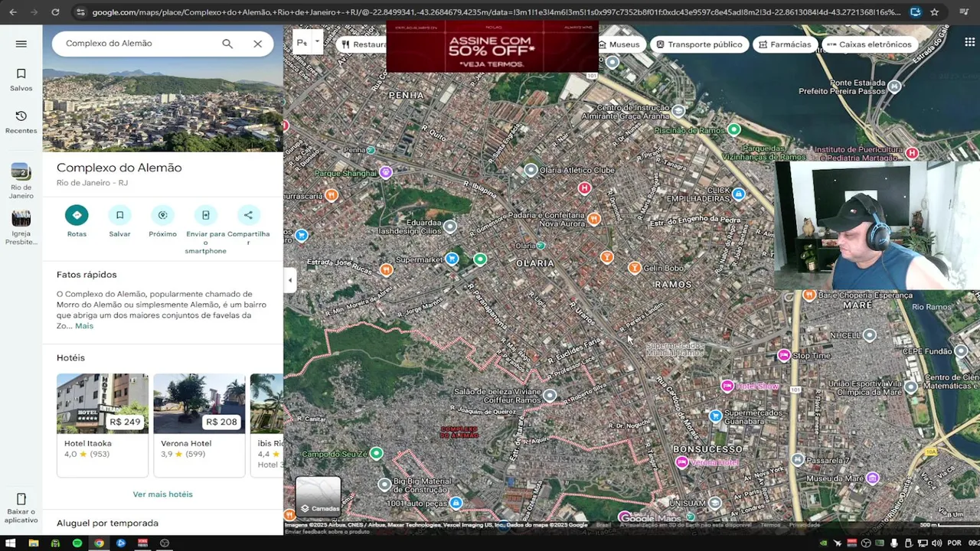Click the search magnifier icon

pos(227,44)
